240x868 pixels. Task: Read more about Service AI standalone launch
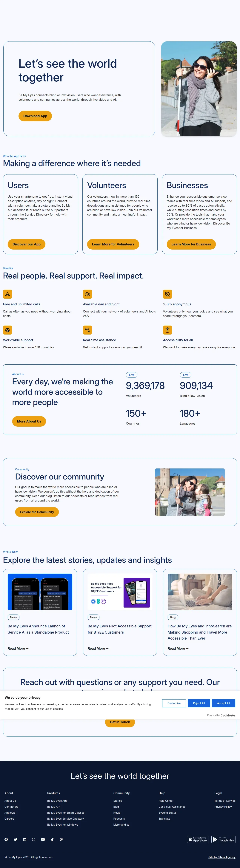18,648
